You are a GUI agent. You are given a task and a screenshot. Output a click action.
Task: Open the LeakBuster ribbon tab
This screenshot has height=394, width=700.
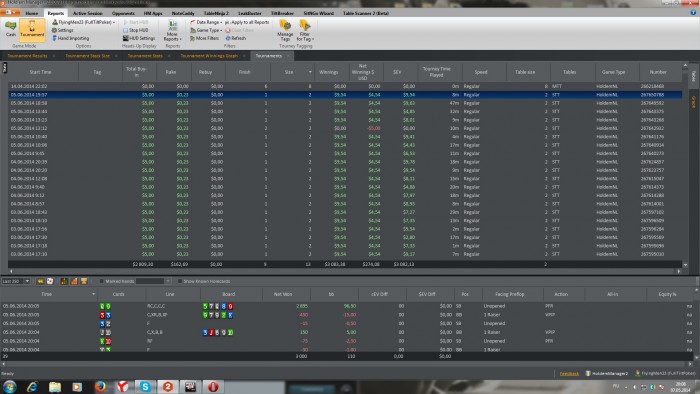click(250, 13)
